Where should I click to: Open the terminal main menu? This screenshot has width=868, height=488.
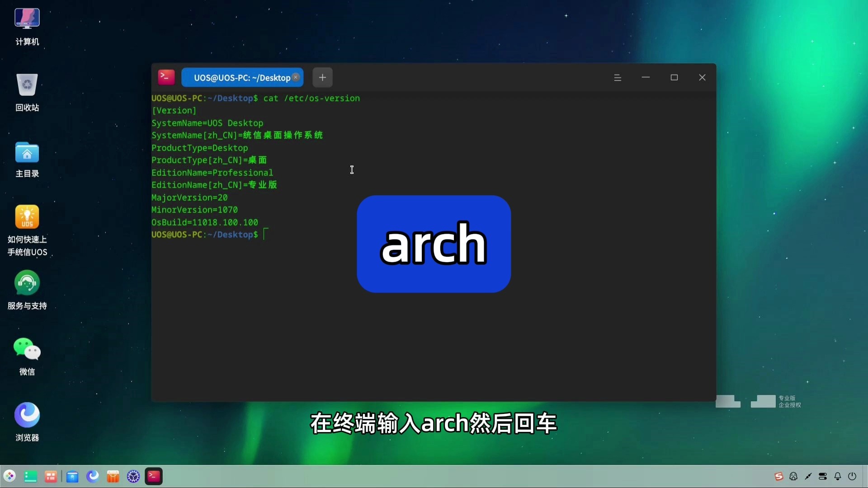coord(618,78)
